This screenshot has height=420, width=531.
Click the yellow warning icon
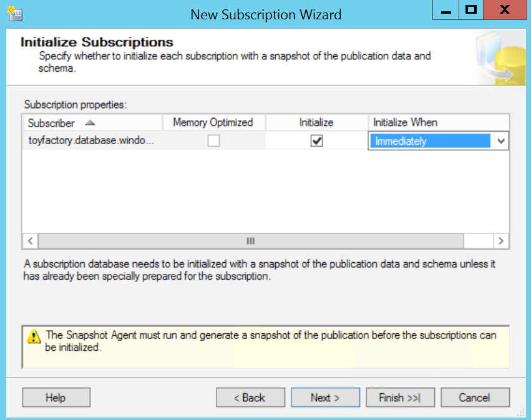coord(34,337)
